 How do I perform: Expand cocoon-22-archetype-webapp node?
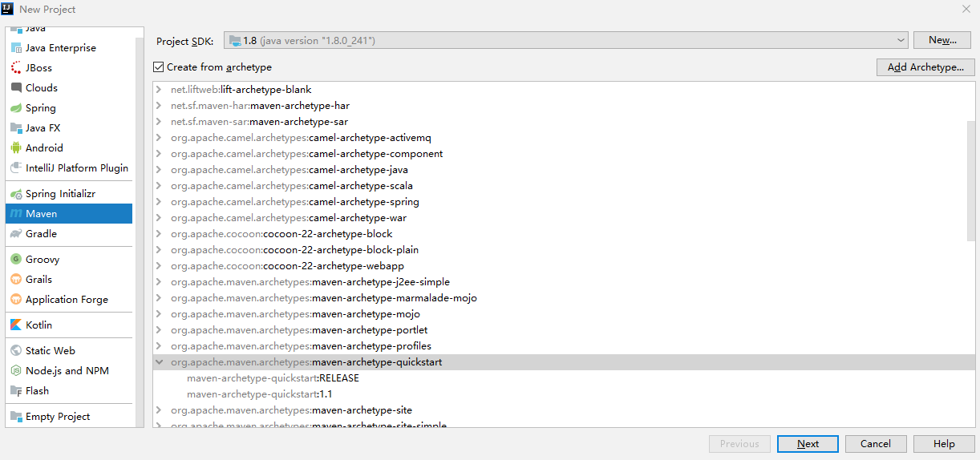(160, 266)
